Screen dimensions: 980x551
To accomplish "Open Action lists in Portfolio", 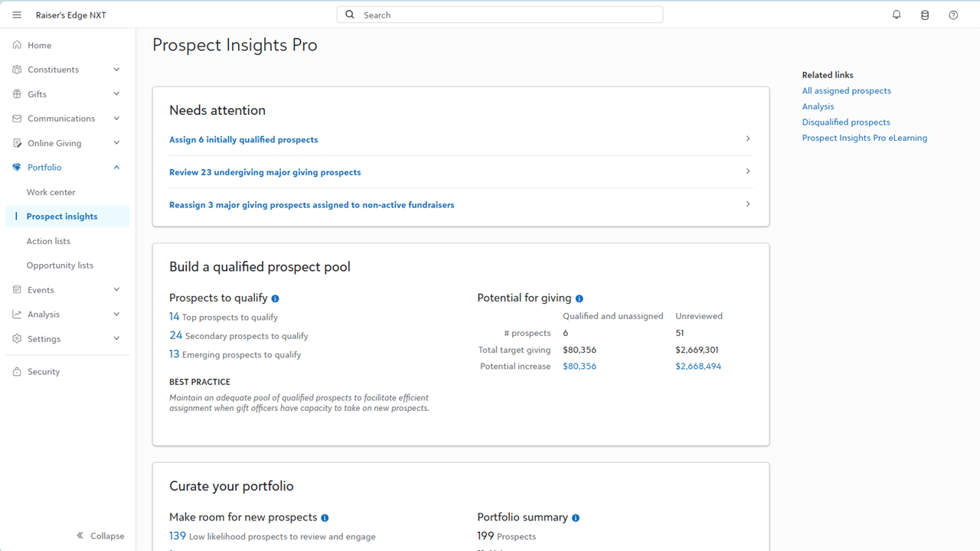I will (x=48, y=241).
